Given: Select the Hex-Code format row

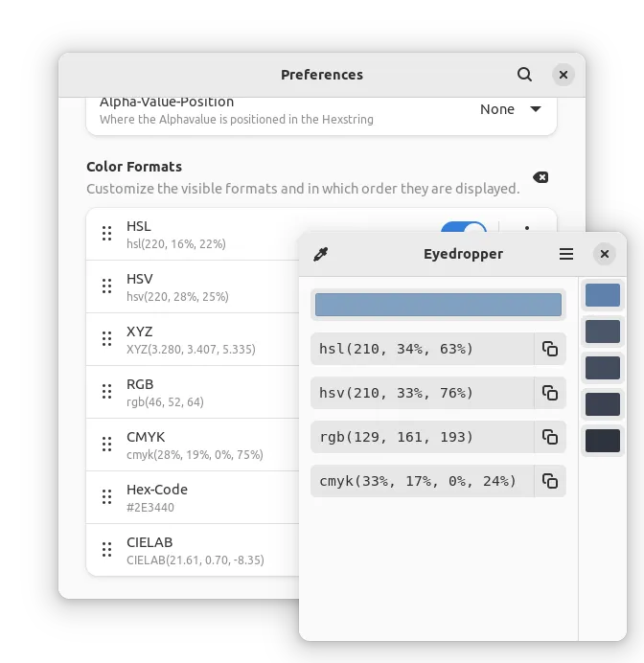Looking at the screenshot, I should click(x=193, y=497).
